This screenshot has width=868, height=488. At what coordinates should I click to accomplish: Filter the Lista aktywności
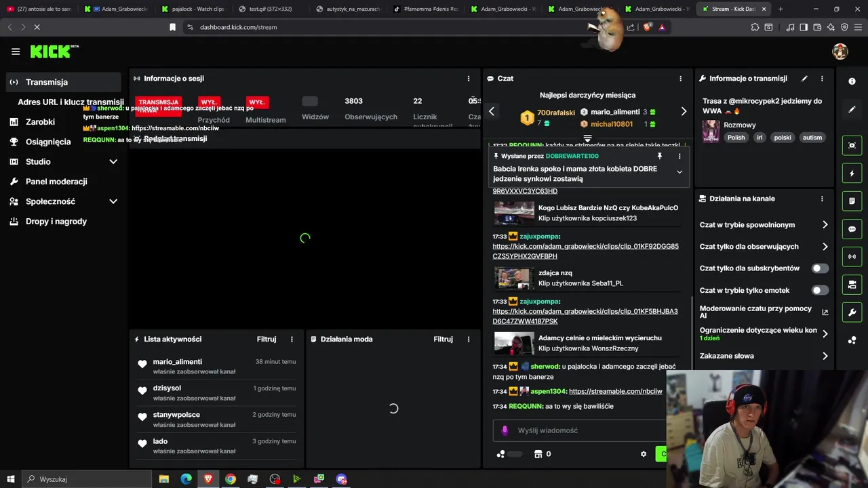coord(267,339)
